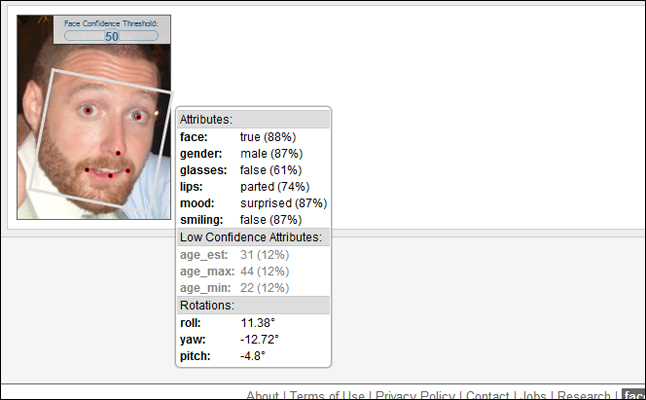Open the Privacy Policy link

coord(415,395)
